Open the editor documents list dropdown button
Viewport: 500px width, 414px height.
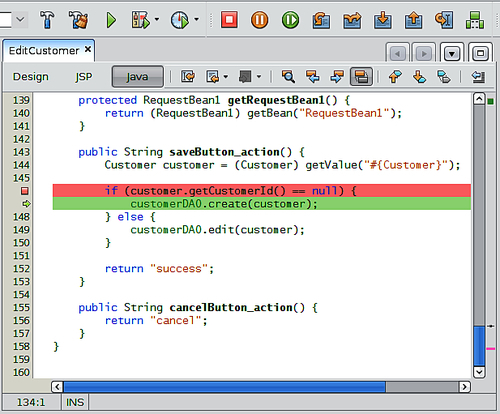coord(452,53)
